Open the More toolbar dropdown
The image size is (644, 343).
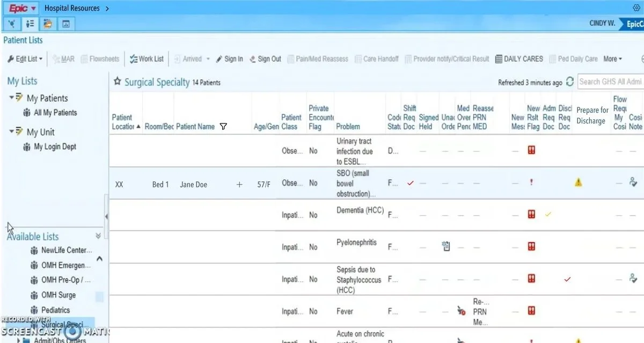613,59
